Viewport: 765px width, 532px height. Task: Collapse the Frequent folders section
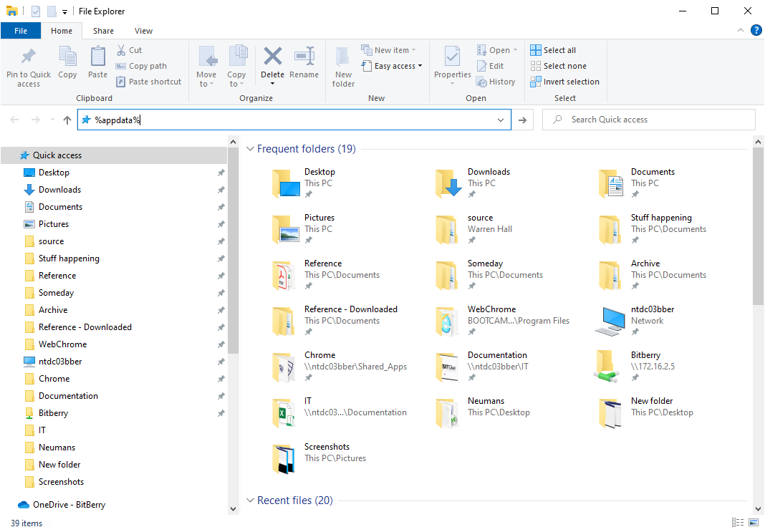(250, 149)
